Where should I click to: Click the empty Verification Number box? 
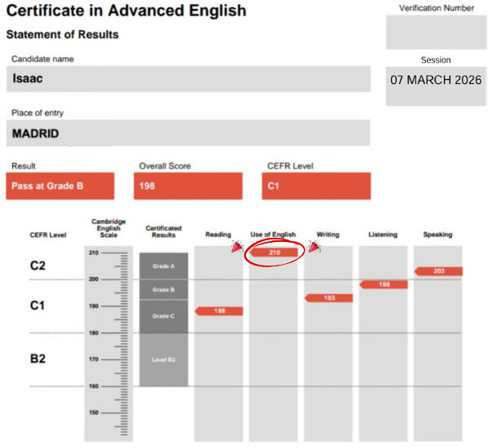(x=436, y=33)
